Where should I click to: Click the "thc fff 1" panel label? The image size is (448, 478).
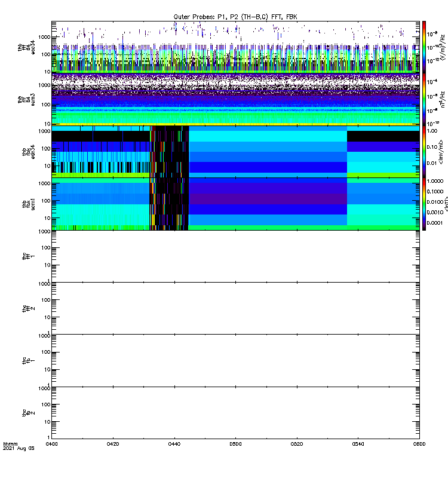pos(29,256)
